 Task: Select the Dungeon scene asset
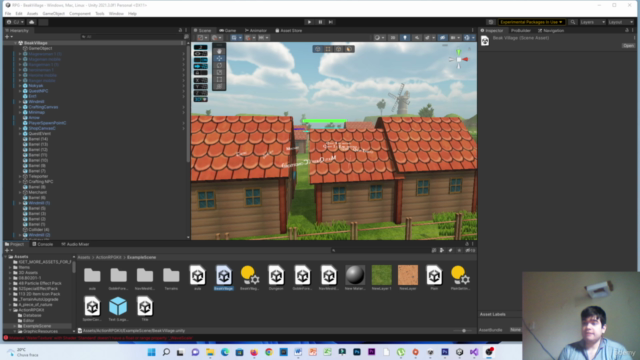[x=276, y=278]
